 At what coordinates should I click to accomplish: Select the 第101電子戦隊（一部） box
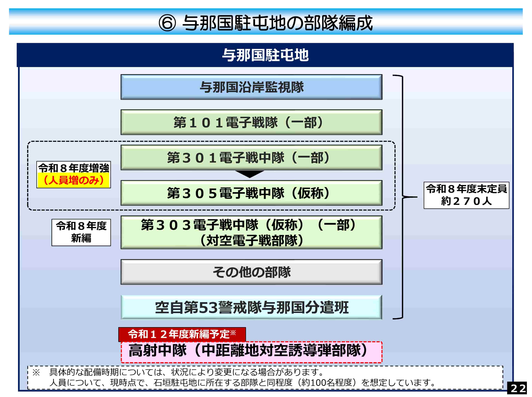[251, 122]
